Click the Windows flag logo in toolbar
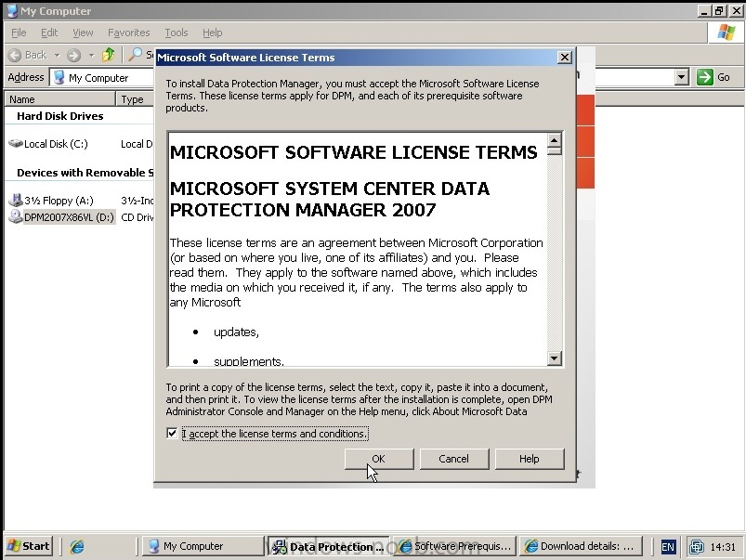 tap(726, 33)
